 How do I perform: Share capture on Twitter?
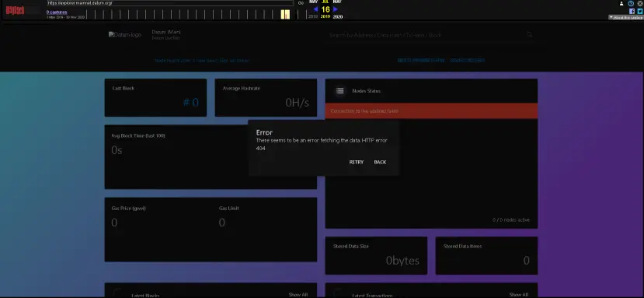click(x=640, y=11)
